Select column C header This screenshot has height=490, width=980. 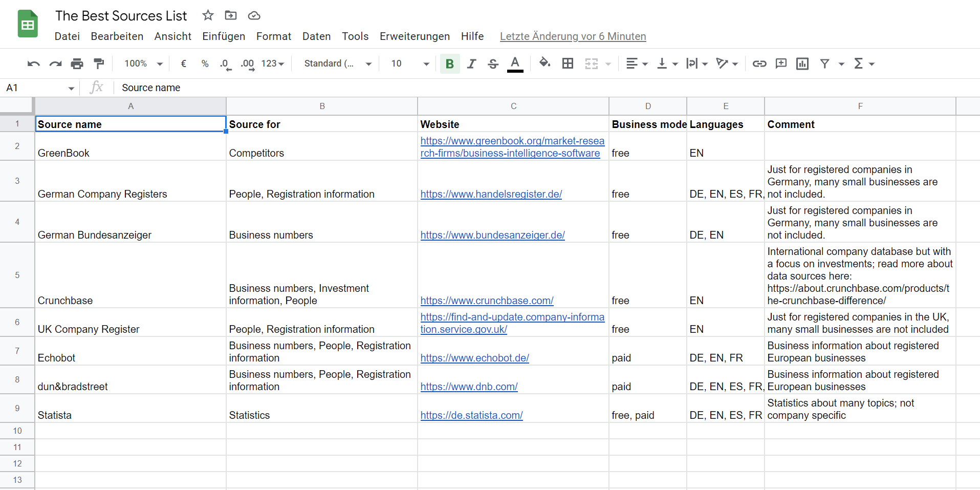click(513, 106)
